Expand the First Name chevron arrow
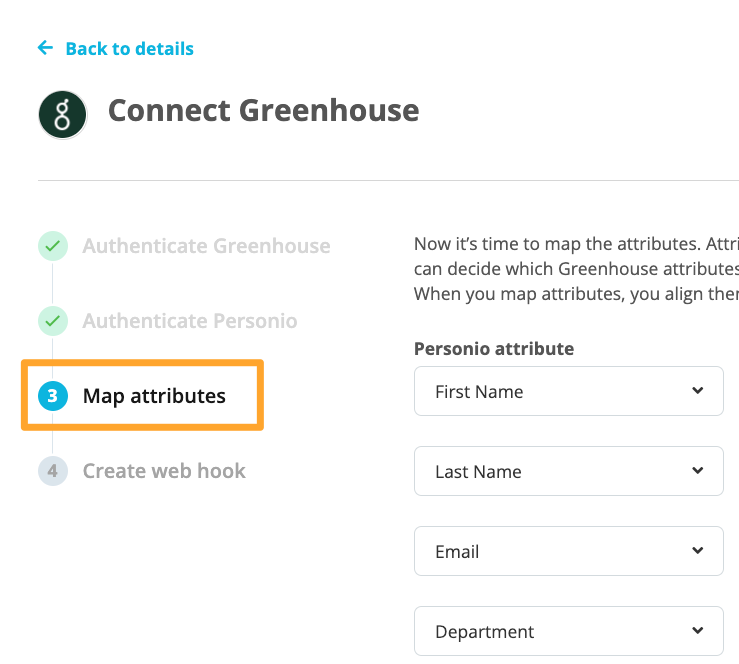 tap(698, 390)
